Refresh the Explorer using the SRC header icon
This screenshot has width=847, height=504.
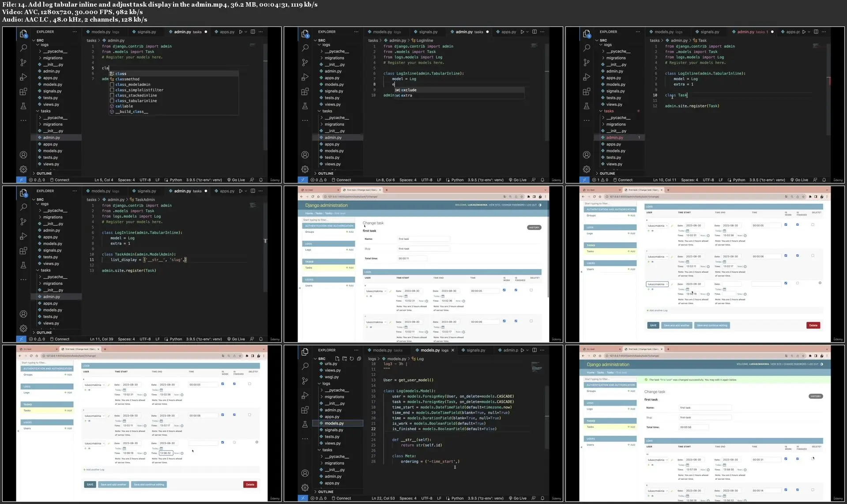(x=352, y=358)
